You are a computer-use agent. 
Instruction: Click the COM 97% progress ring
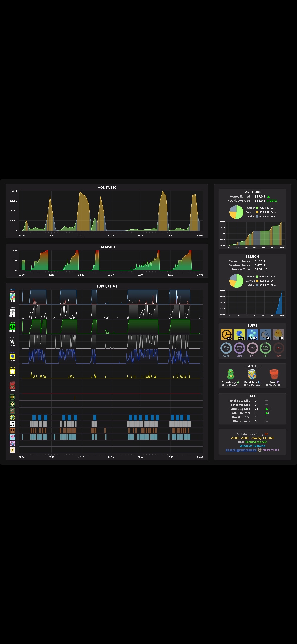point(226,348)
